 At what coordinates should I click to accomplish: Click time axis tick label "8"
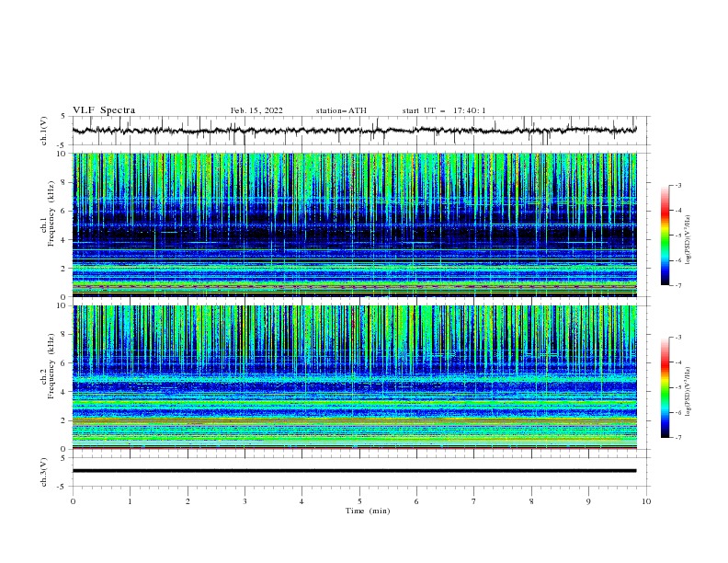531,501
